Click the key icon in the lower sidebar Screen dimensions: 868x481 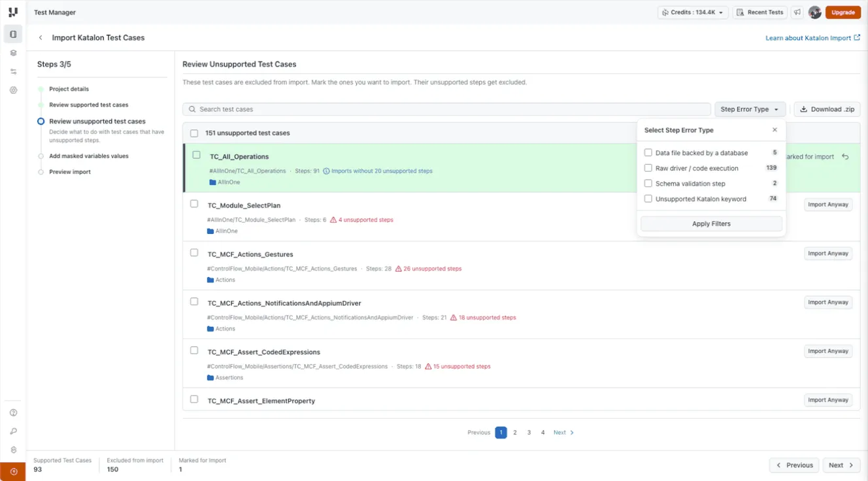point(13,431)
